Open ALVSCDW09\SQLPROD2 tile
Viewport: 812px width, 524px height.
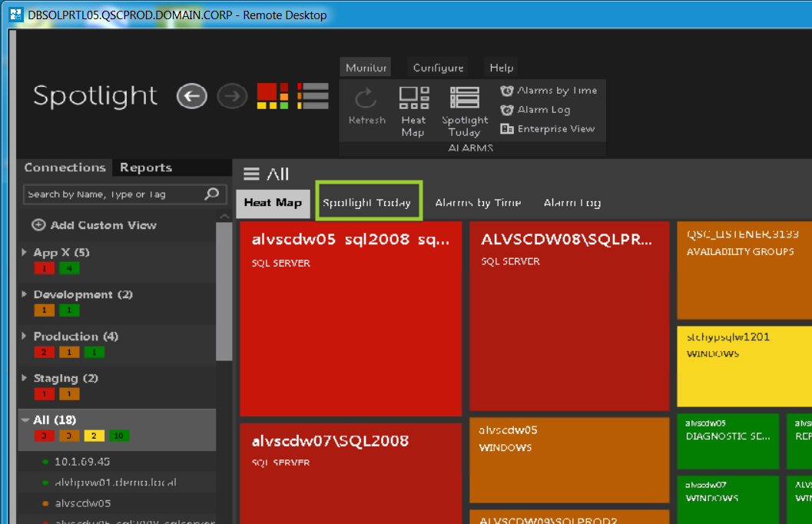coord(570,517)
